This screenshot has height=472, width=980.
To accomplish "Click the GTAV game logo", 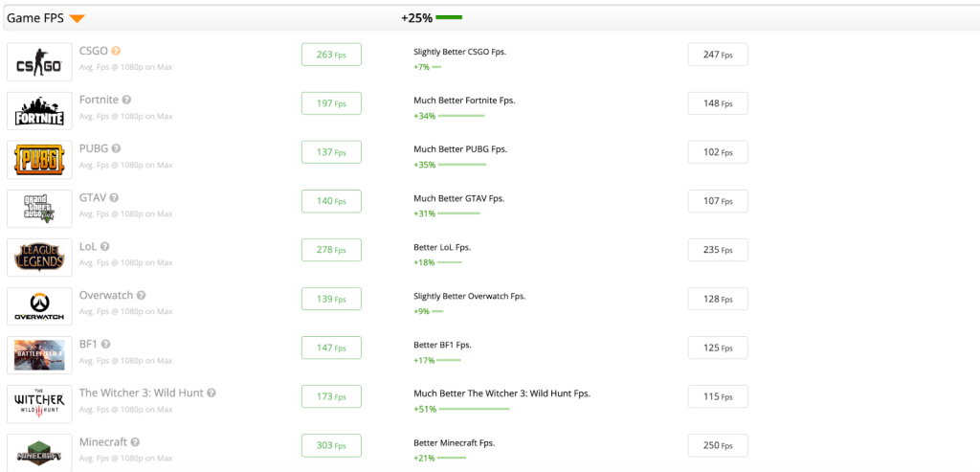I will click(39, 209).
